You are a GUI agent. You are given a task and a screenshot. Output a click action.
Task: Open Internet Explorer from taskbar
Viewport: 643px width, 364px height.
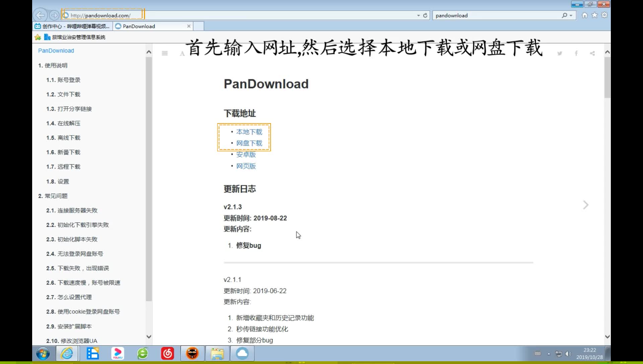coord(67,353)
